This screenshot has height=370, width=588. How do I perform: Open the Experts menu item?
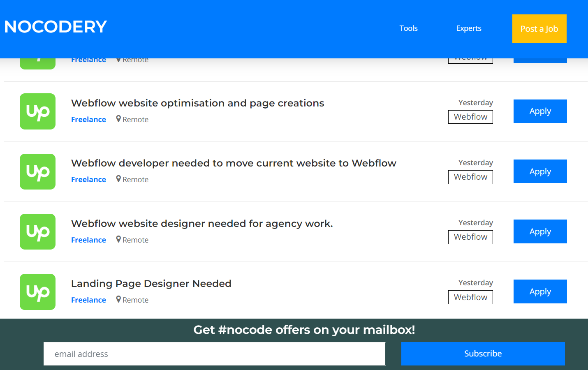point(468,28)
